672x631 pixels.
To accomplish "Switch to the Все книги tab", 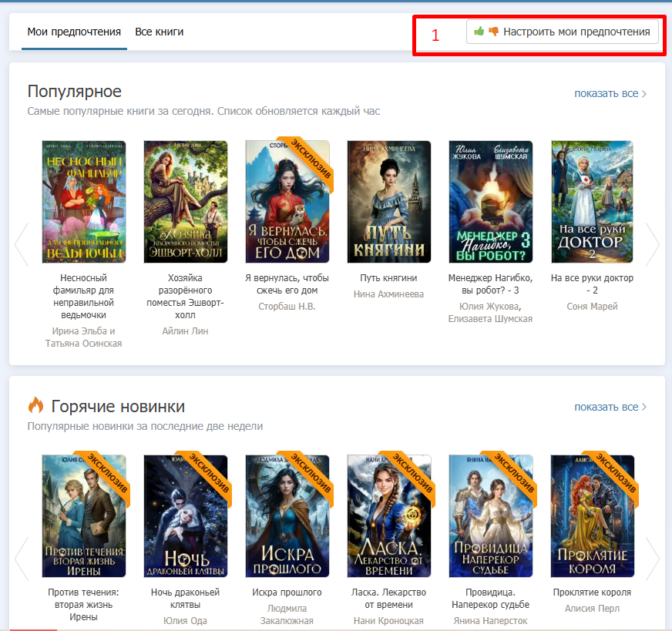I will (x=159, y=32).
